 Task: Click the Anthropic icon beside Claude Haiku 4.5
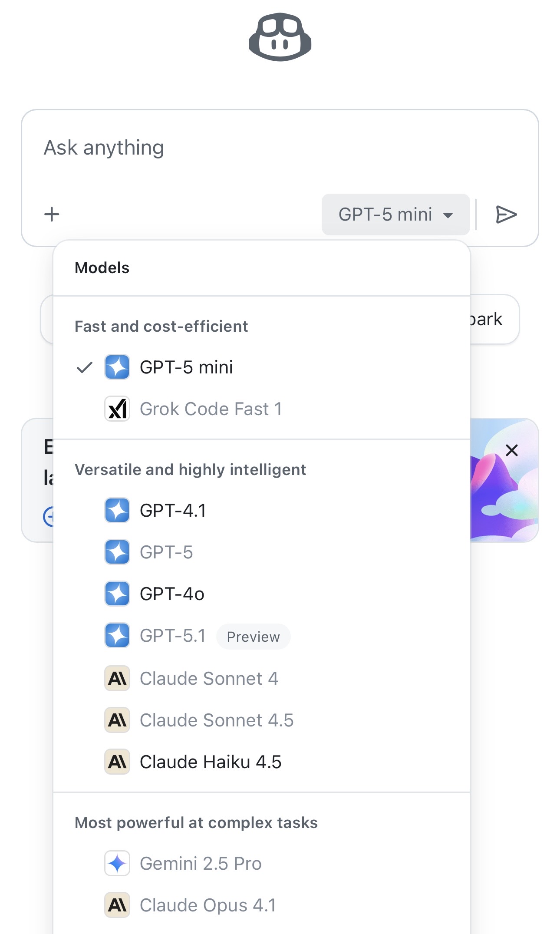[117, 762]
